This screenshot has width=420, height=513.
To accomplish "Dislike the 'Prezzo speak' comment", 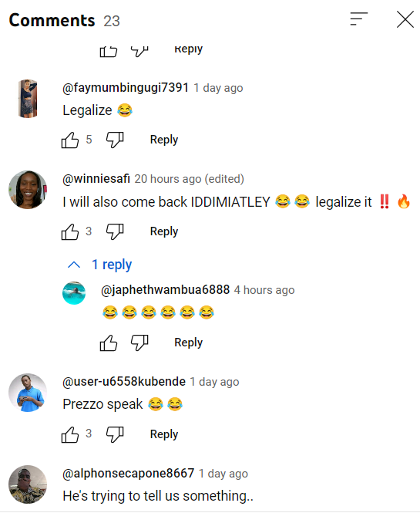I will click(x=115, y=434).
